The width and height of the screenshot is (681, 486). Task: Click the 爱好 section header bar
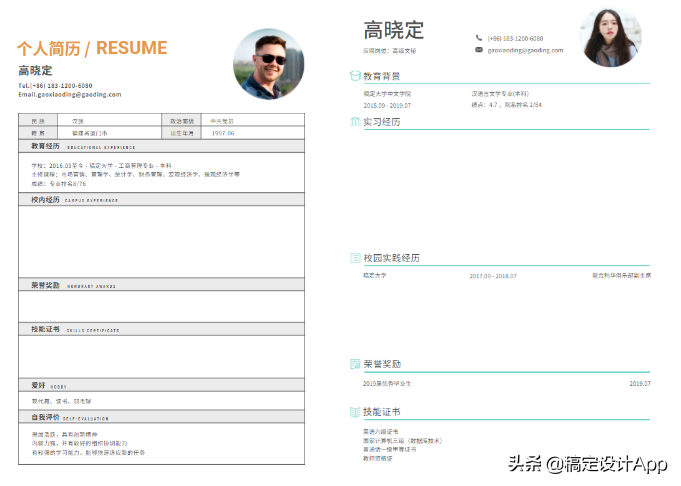click(x=161, y=385)
